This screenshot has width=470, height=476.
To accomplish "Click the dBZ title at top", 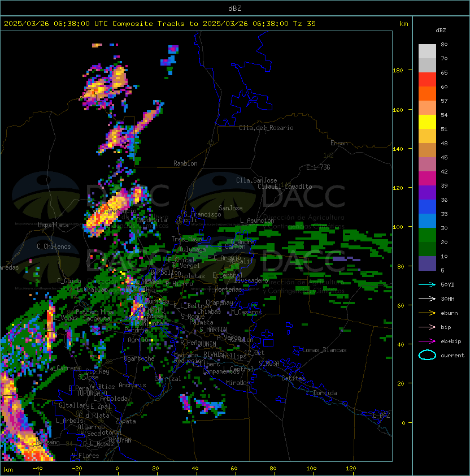I will [x=235, y=8].
